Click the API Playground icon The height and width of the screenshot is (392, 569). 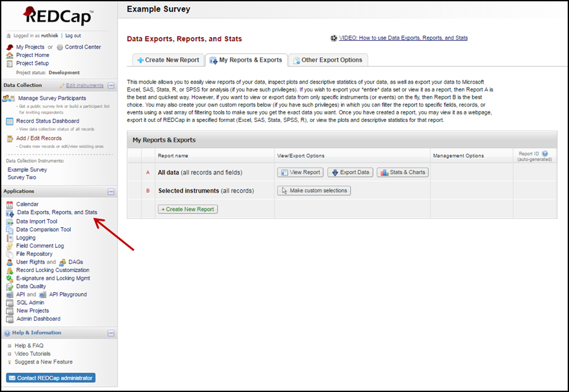tap(44, 295)
